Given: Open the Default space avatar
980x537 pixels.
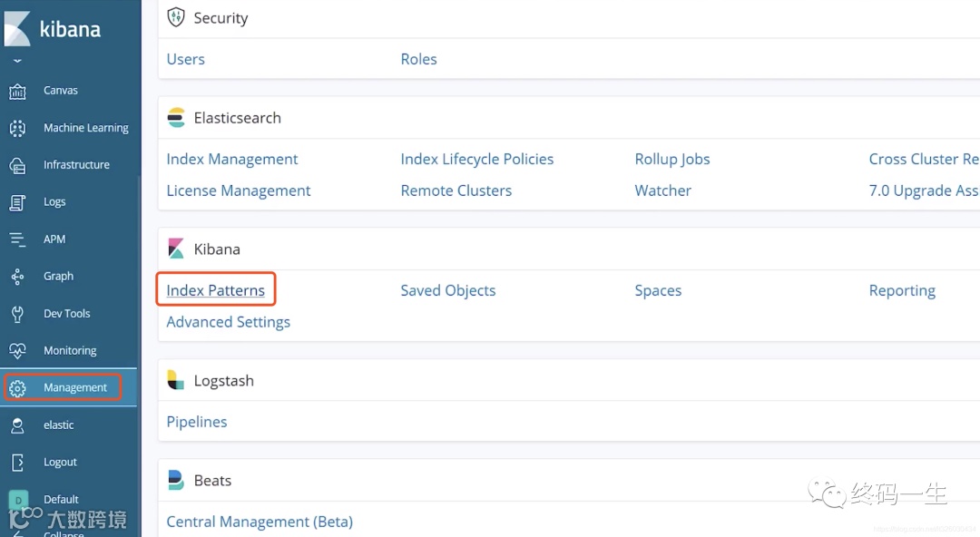Looking at the screenshot, I should [18, 500].
